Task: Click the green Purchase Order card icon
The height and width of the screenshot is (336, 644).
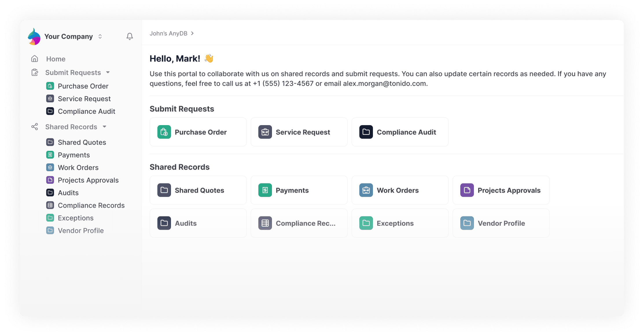Action: [164, 132]
